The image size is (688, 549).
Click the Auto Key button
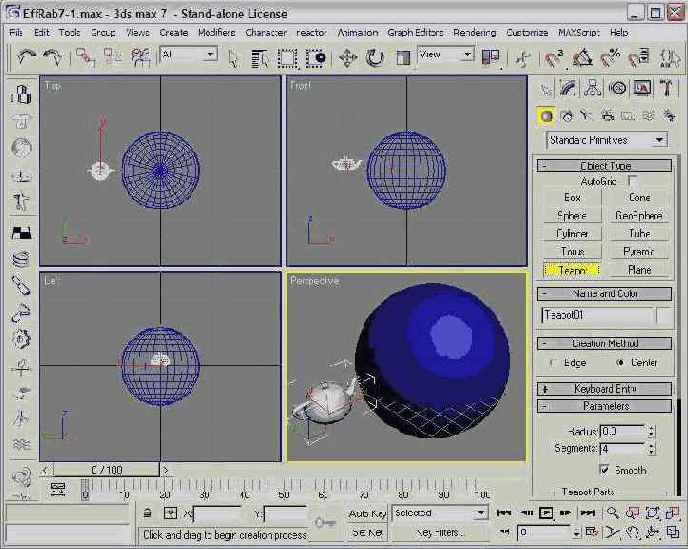click(x=367, y=513)
